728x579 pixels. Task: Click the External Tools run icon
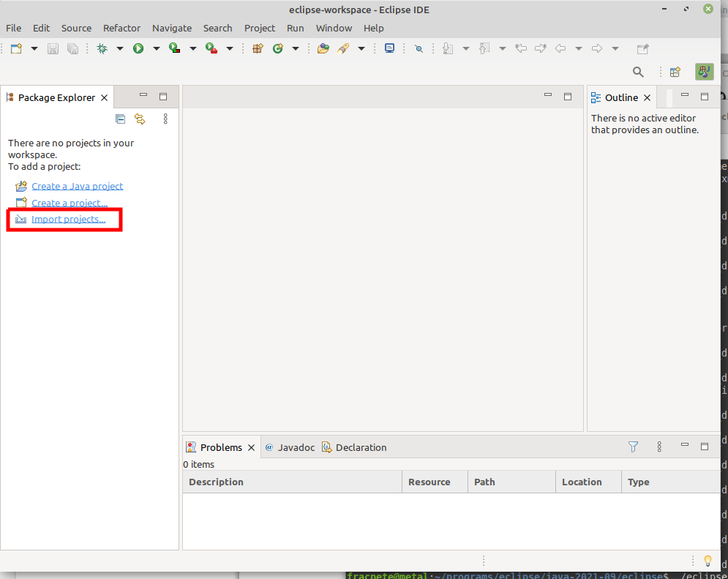[211, 48]
